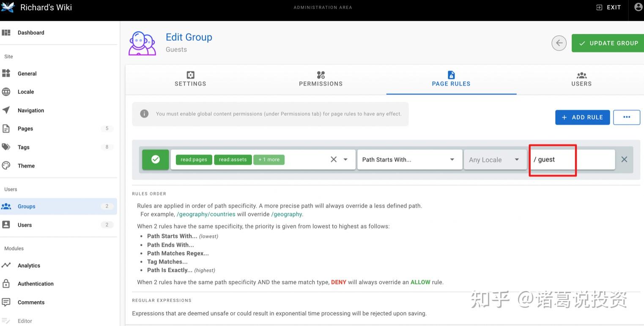Open the Authentication module
The image size is (644, 326).
click(x=36, y=283)
